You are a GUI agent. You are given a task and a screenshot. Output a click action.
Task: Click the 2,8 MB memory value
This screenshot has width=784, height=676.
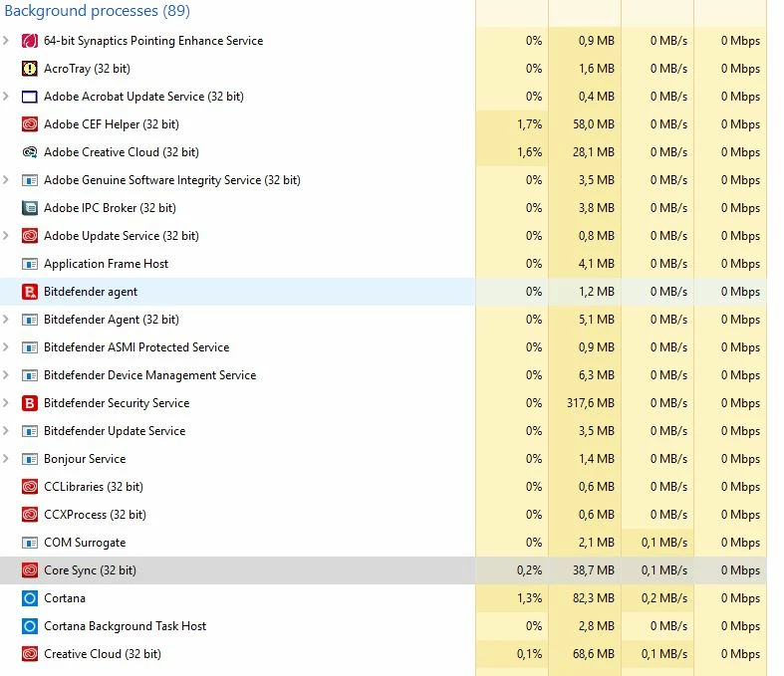coord(597,626)
